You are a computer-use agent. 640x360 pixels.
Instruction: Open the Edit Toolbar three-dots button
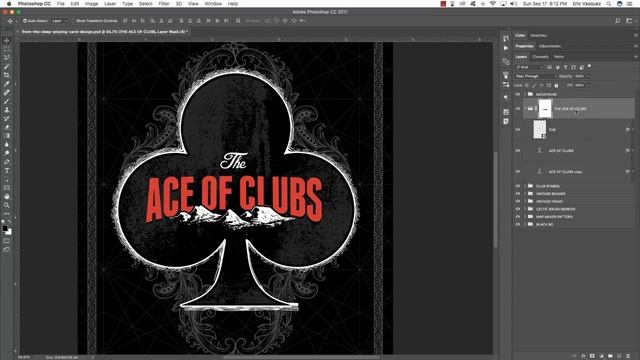(7, 213)
